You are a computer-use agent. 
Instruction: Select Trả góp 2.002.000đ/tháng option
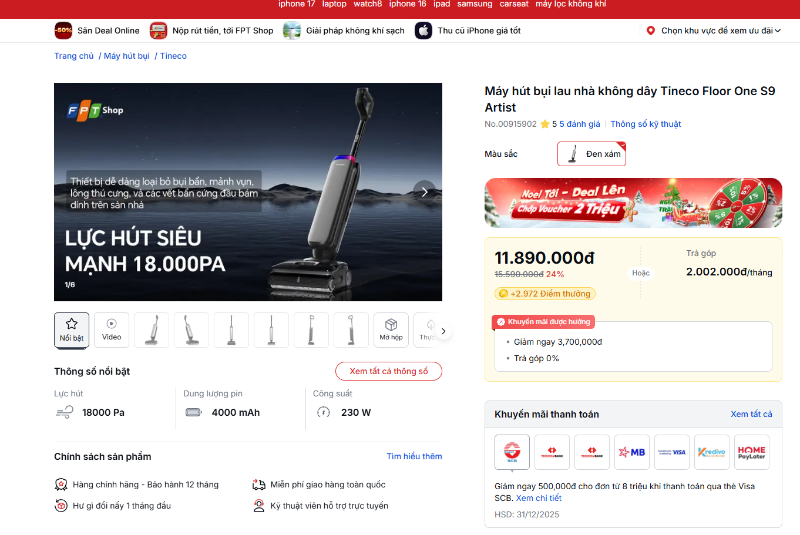pos(729,264)
